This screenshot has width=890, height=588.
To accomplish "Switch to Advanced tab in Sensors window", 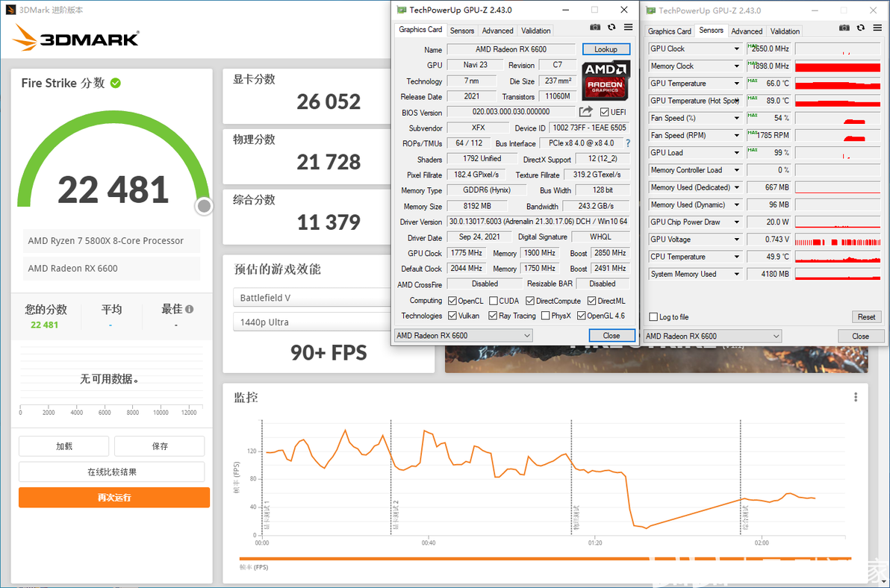I will pos(747,31).
